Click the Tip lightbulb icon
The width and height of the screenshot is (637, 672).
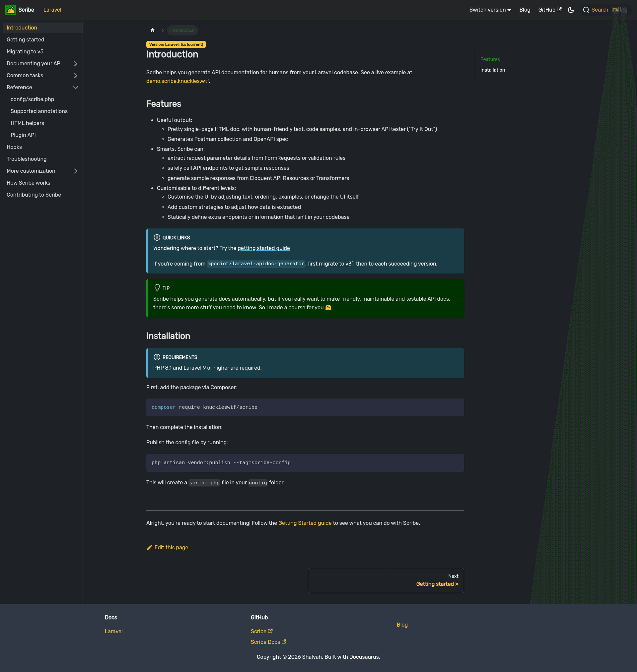(157, 288)
